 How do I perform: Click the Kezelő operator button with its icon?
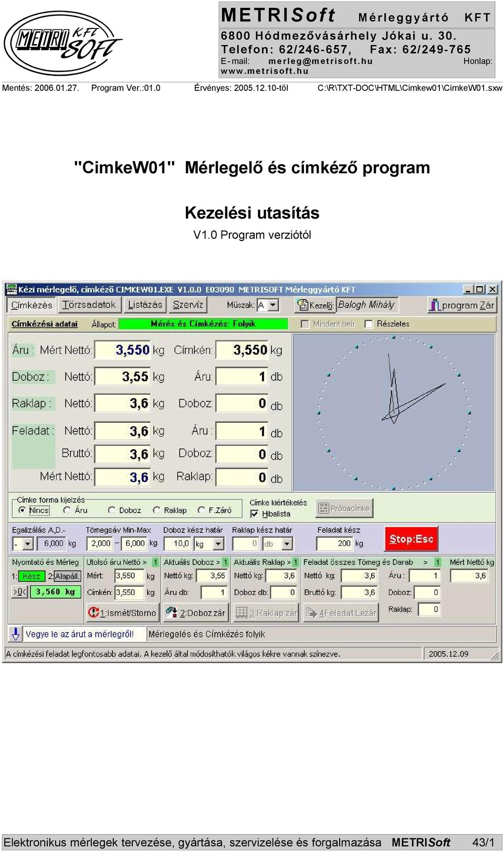316,305
